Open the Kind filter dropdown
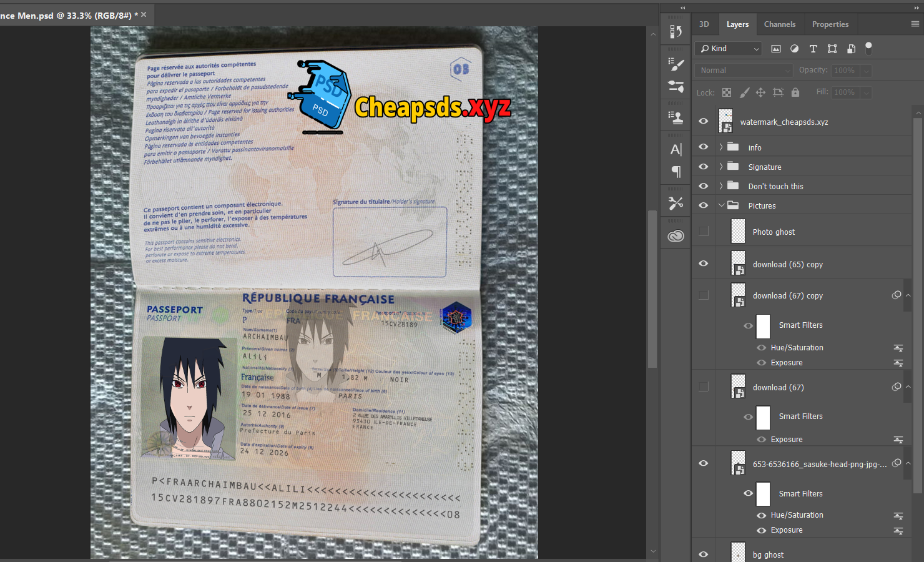924x562 pixels. [x=729, y=49]
